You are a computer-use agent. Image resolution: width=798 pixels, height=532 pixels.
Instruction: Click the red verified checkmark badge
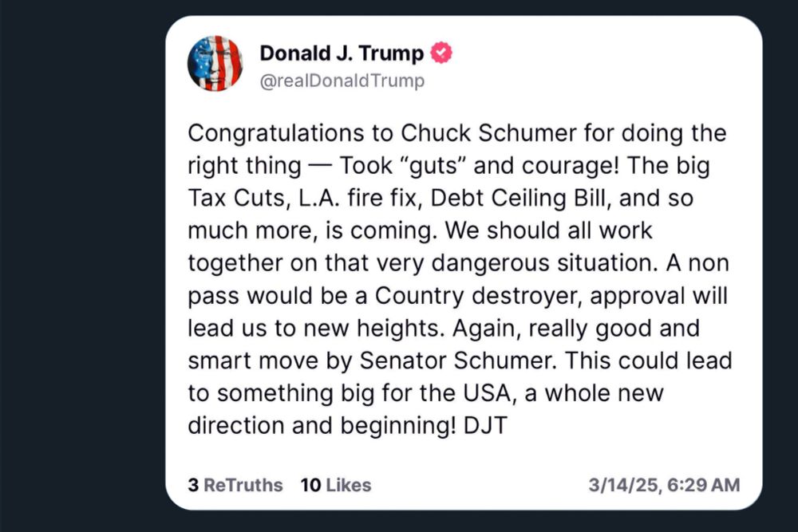click(x=441, y=53)
